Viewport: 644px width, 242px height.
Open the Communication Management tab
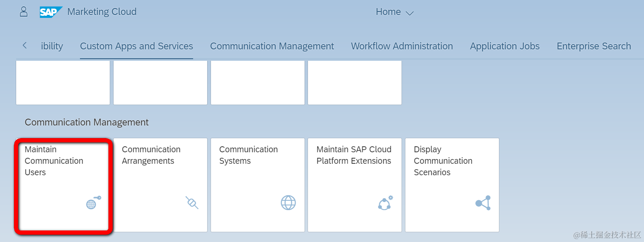tap(272, 46)
